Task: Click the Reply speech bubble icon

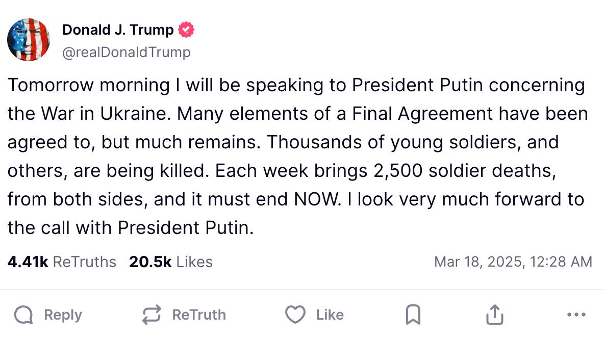Action: pos(24,315)
